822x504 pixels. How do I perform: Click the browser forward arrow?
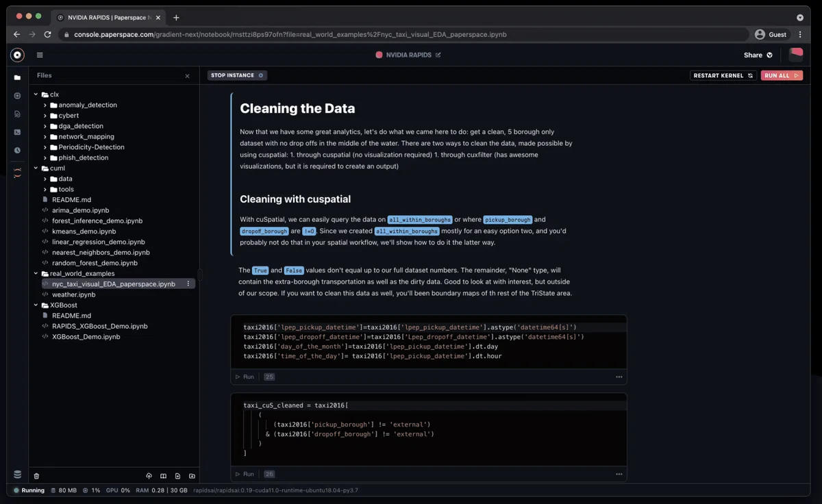[32, 34]
